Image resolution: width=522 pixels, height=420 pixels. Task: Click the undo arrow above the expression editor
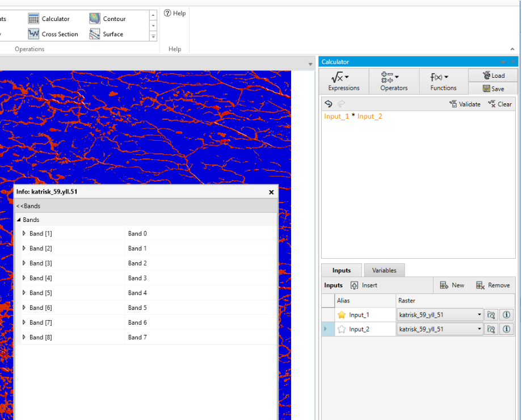point(329,104)
